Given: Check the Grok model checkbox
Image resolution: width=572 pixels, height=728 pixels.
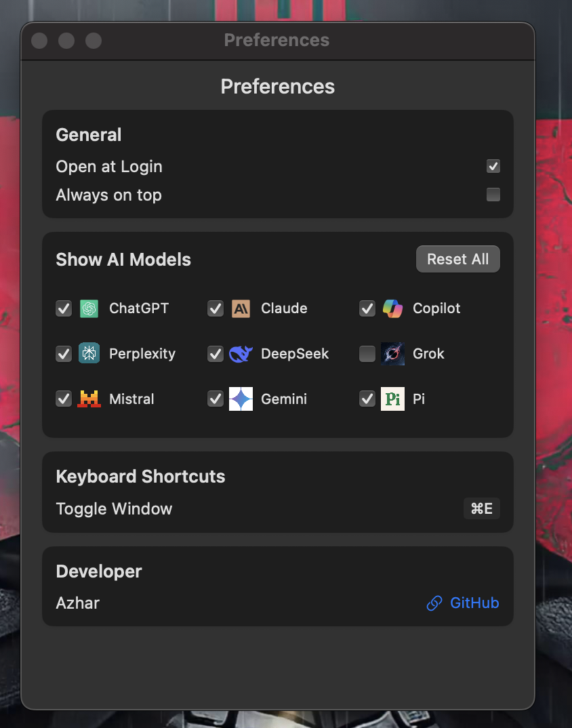Looking at the screenshot, I should 367,354.
